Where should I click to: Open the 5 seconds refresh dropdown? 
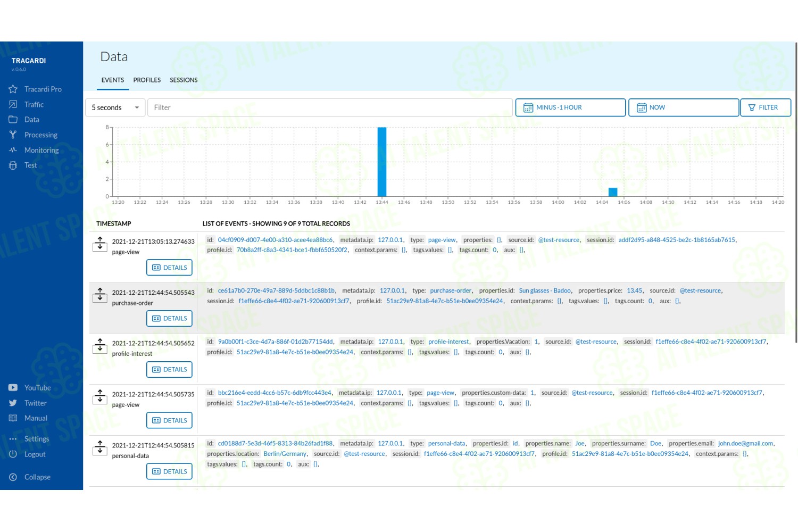coord(115,107)
